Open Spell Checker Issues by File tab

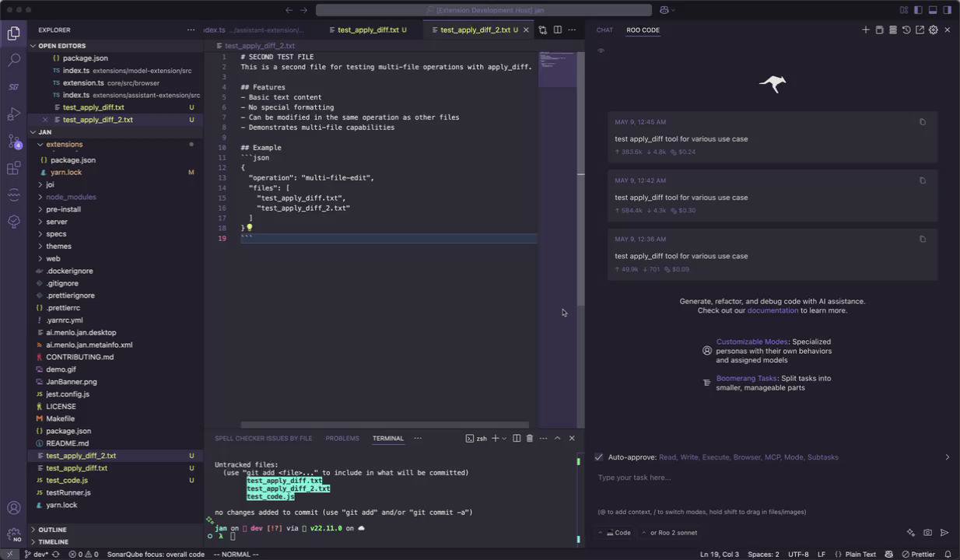263,438
